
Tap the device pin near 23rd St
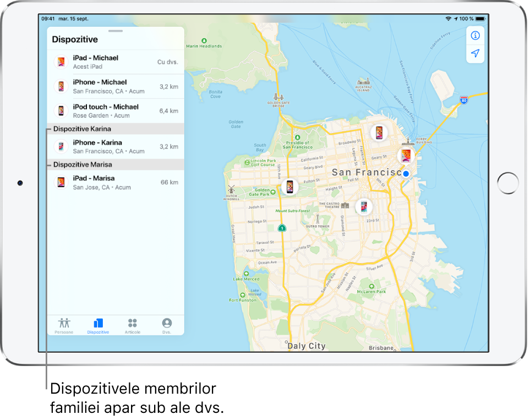tap(363, 207)
